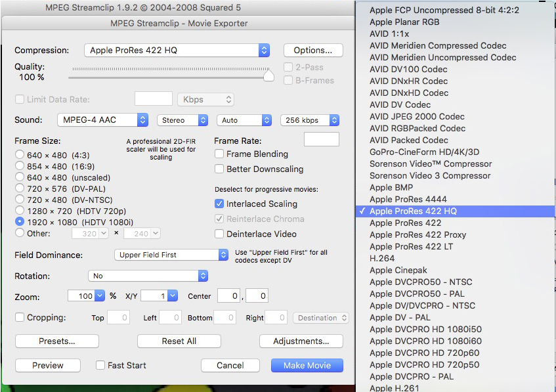
Task: Choose Apple DV - PAL codec
Action: (456, 318)
